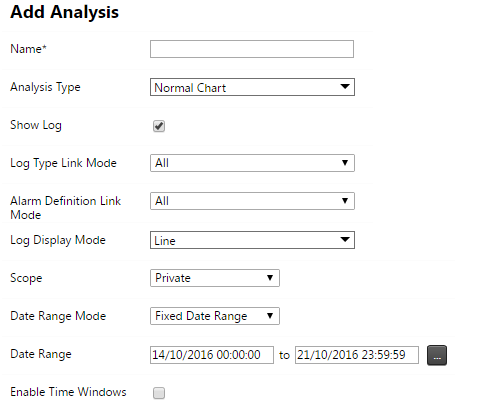Expand the Log Type Link Mode dropdown
This screenshot has height=412, width=490.
click(252, 163)
